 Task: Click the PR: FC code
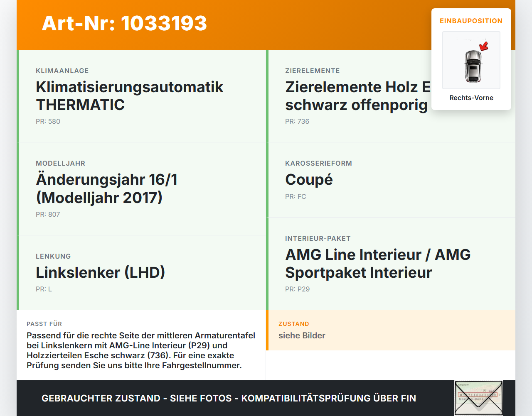[296, 197]
